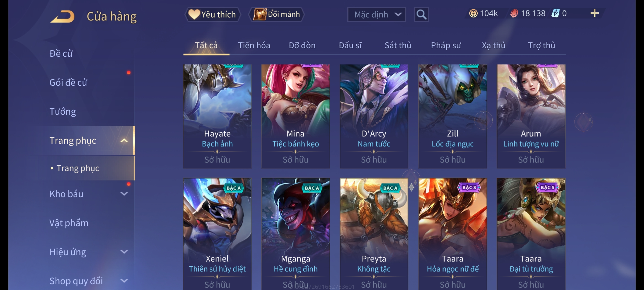The image size is (644, 290).
Task: Tap the blue voucher ticket icon
Action: pos(555,13)
